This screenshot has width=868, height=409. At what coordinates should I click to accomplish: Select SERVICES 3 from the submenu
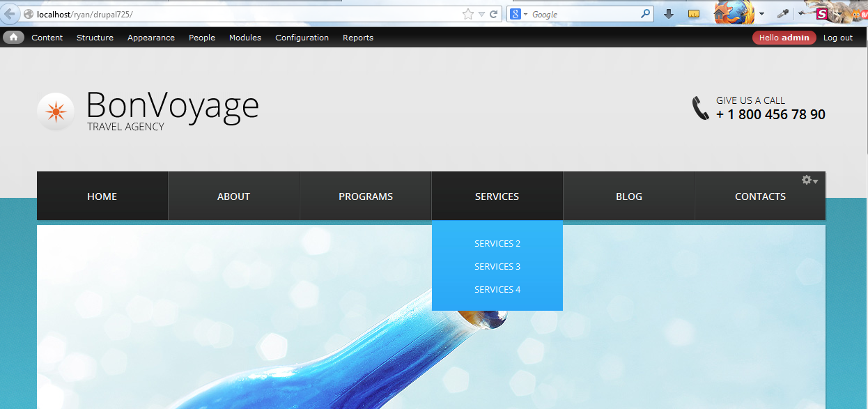click(x=497, y=267)
